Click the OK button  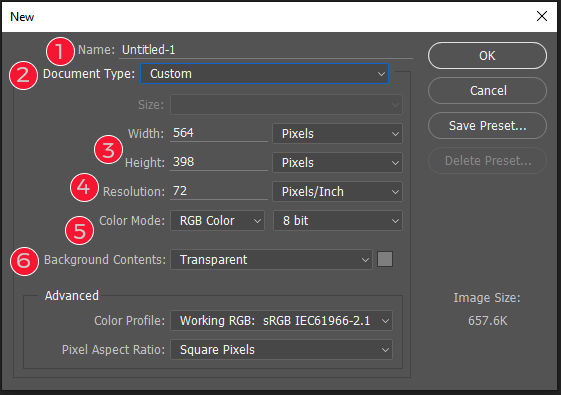487,55
